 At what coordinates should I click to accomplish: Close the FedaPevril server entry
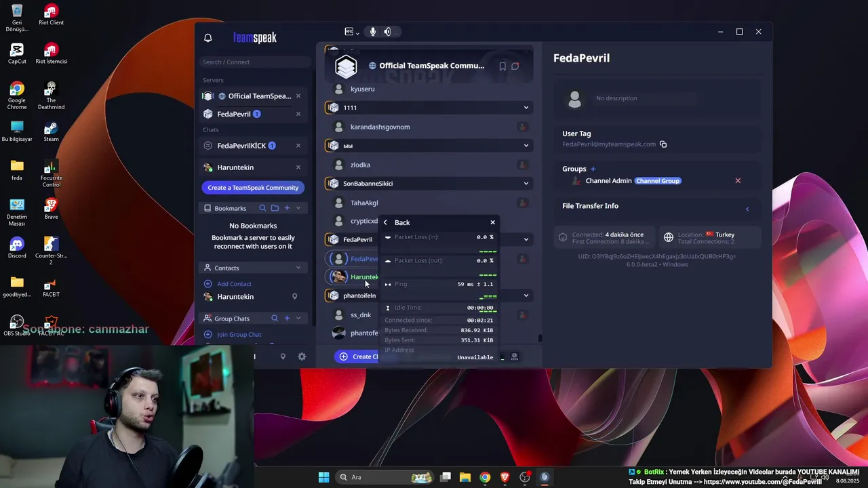click(298, 114)
